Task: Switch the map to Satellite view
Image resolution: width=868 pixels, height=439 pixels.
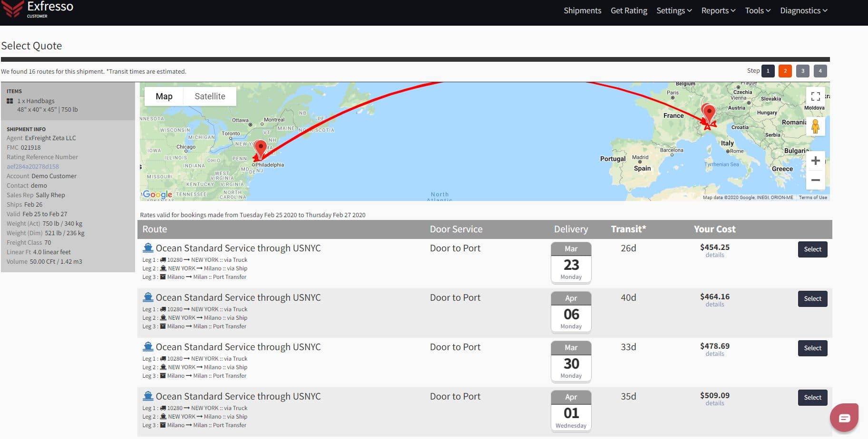Action: (x=210, y=96)
